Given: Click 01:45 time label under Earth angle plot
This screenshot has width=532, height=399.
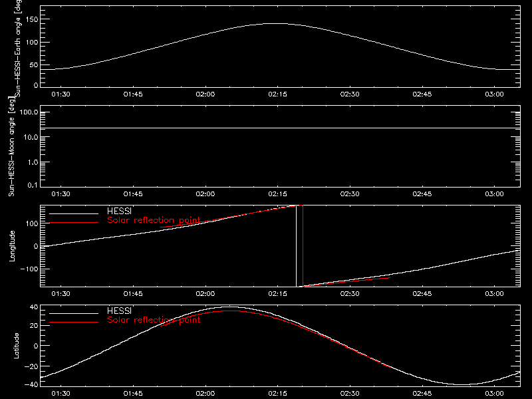Looking at the screenshot, I should click(133, 94).
